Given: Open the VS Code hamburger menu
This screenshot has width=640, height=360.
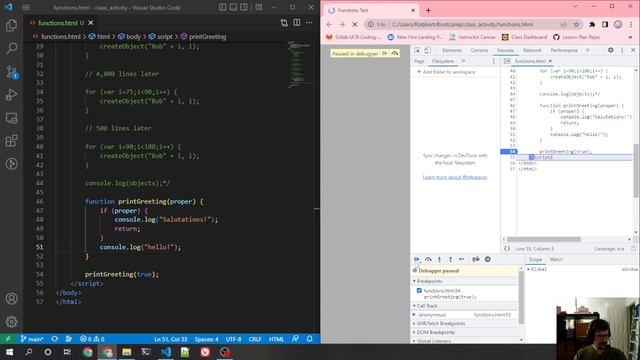Looking at the screenshot, I should (x=26, y=7).
